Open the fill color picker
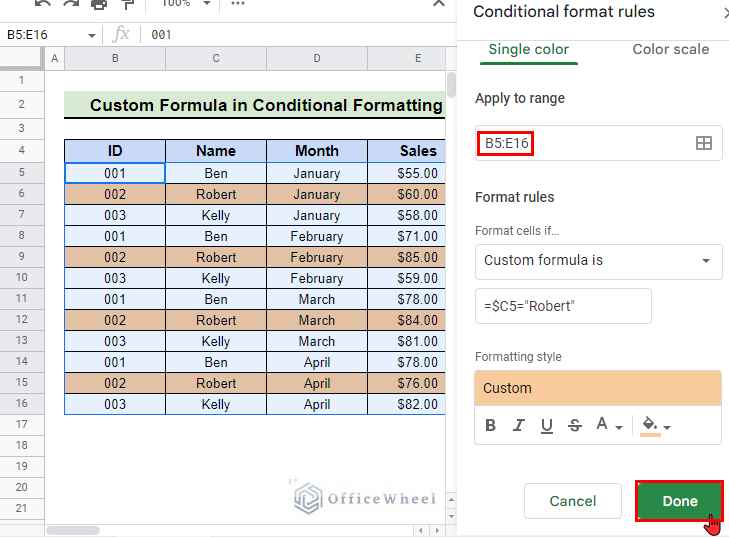This screenshot has height=537, width=729. pyautogui.click(x=655, y=425)
